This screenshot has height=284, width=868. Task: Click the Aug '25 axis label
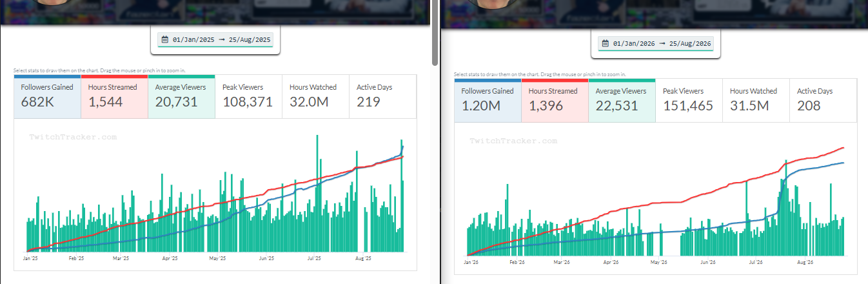(x=364, y=258)
